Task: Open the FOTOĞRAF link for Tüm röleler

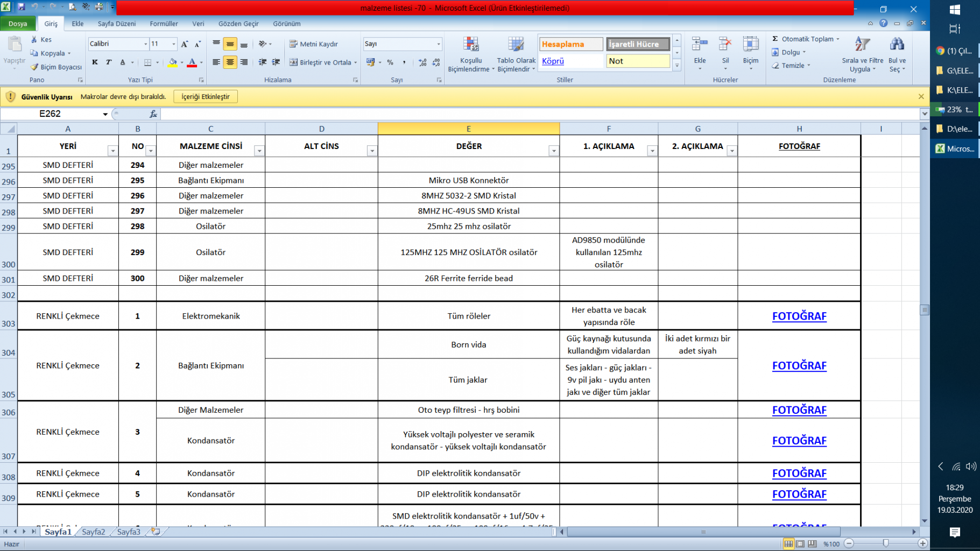Action: pyautogui.click(x=799, y=316)
